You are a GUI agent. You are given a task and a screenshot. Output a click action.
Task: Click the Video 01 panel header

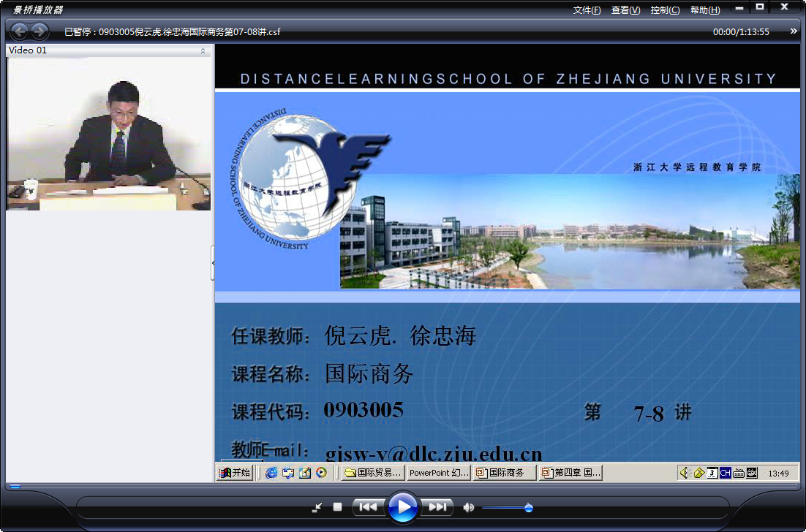(x=108, y=50)
